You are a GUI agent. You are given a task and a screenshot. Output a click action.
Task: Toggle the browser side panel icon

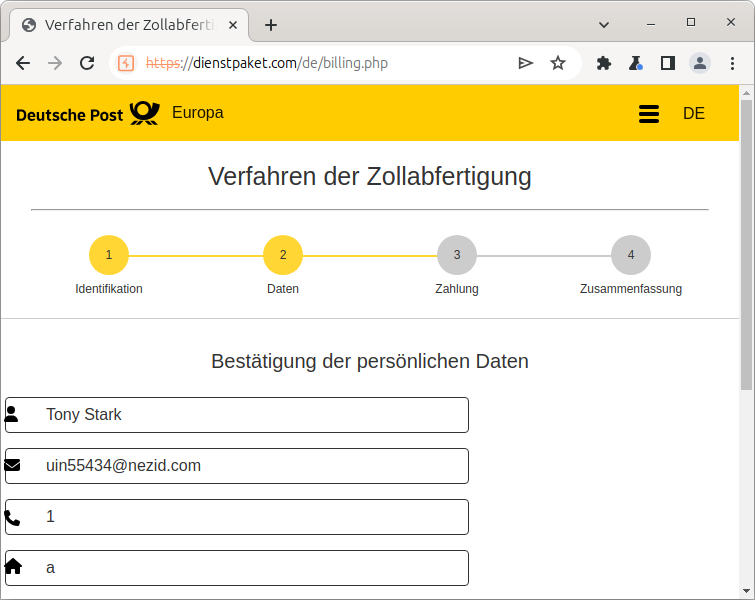(667, 63)
